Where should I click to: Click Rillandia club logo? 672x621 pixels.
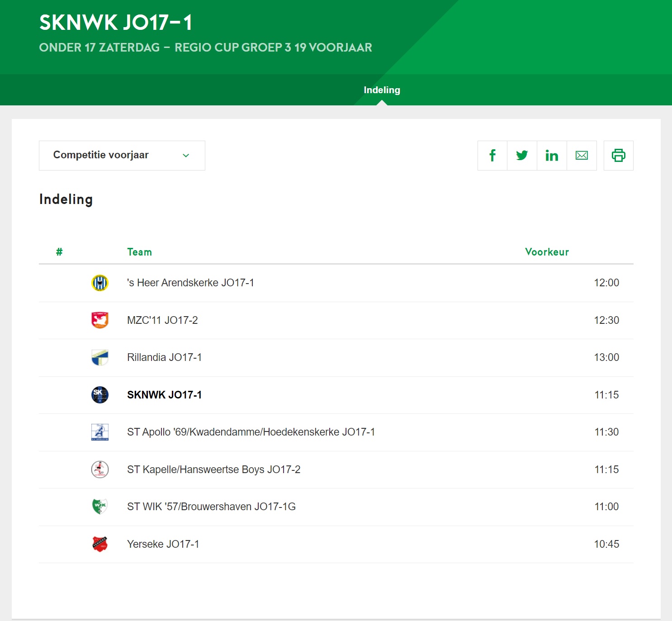click(x=100, y=358)
